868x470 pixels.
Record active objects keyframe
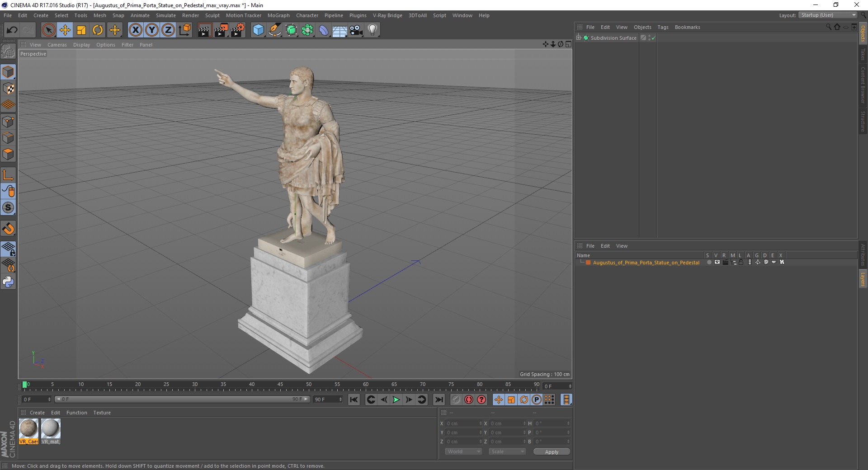point(456,399)
